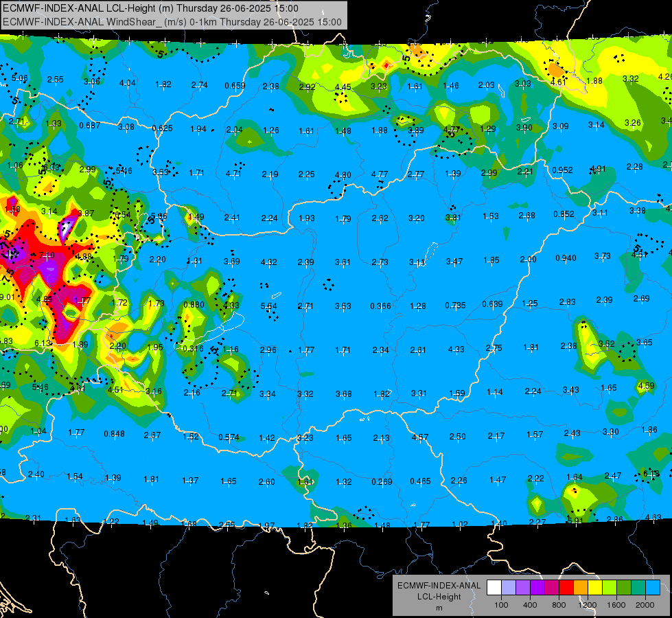Click the wind shear value 0.848
672x618 pixels.
pos(115,433)
